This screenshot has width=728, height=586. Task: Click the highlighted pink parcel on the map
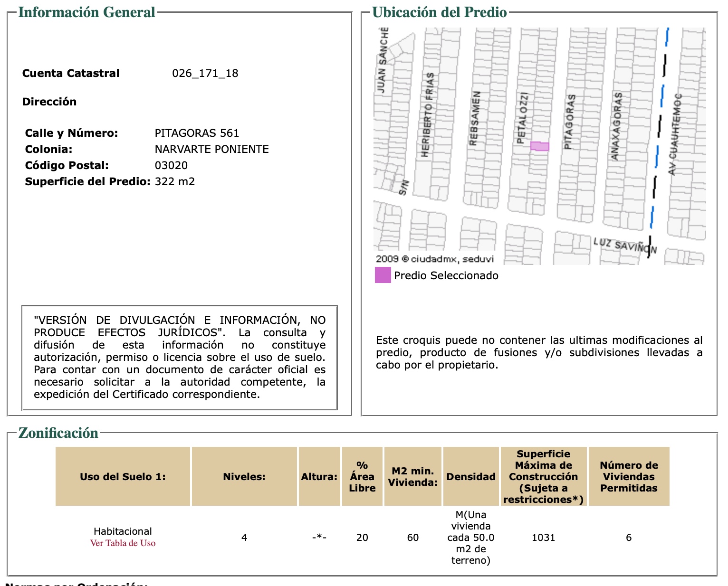click(x=540, y=146)
